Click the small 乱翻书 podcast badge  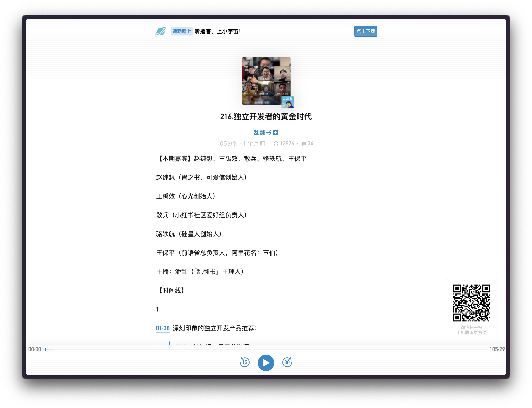point(288,102)
